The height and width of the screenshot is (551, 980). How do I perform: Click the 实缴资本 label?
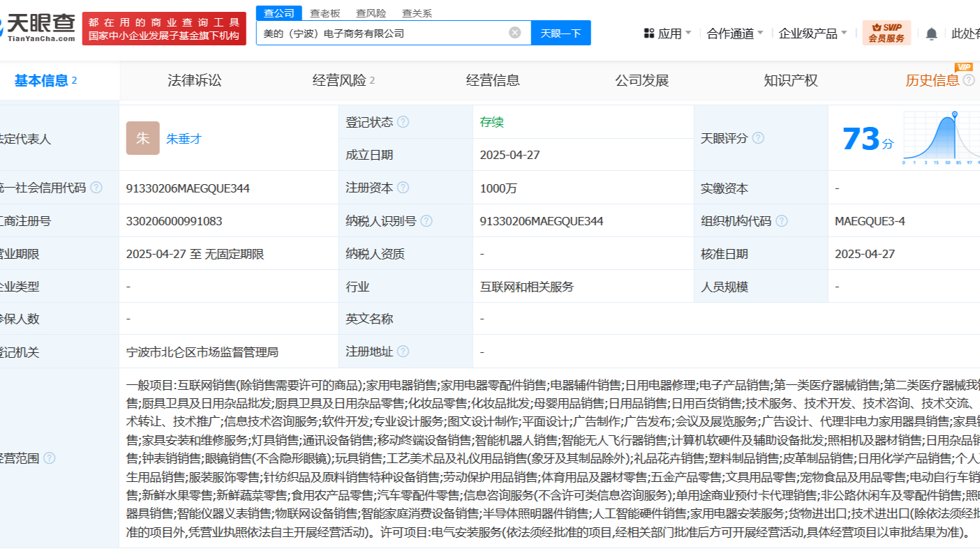[x=724, y=188]
